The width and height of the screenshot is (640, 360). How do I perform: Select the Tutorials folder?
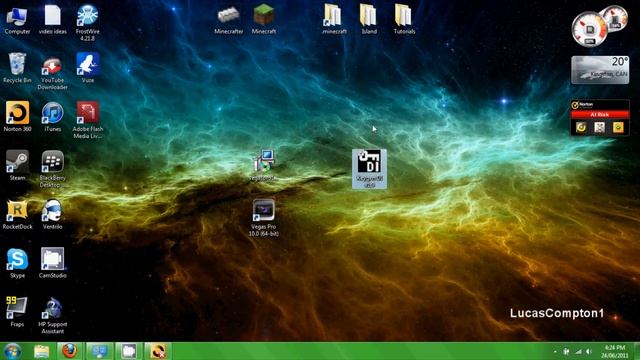pyautogui.click(x=404, y=20)
